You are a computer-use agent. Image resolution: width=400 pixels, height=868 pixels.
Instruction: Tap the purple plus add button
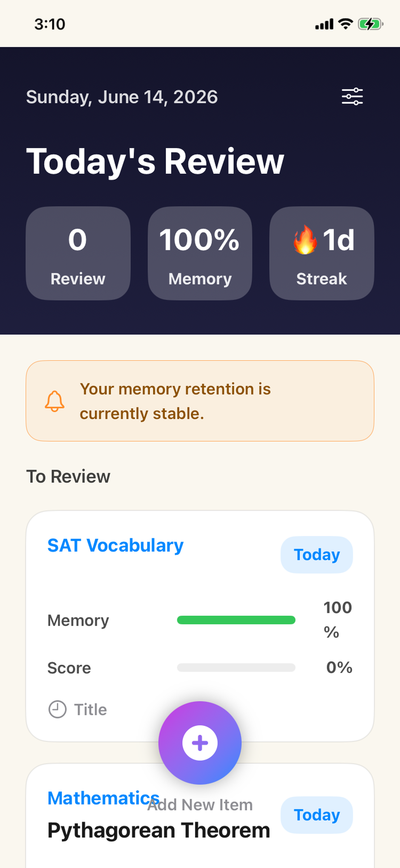(200, 743)
